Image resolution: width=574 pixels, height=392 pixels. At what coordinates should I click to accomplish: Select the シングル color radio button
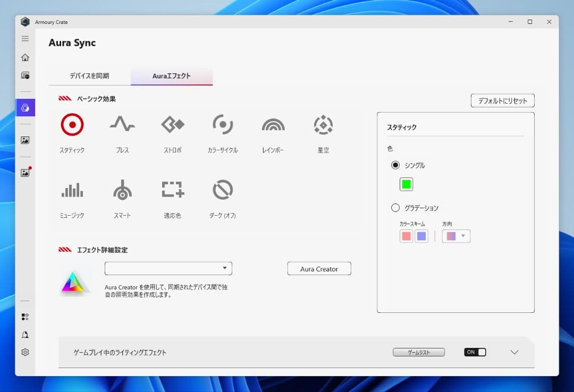click(x=394, y=165)
